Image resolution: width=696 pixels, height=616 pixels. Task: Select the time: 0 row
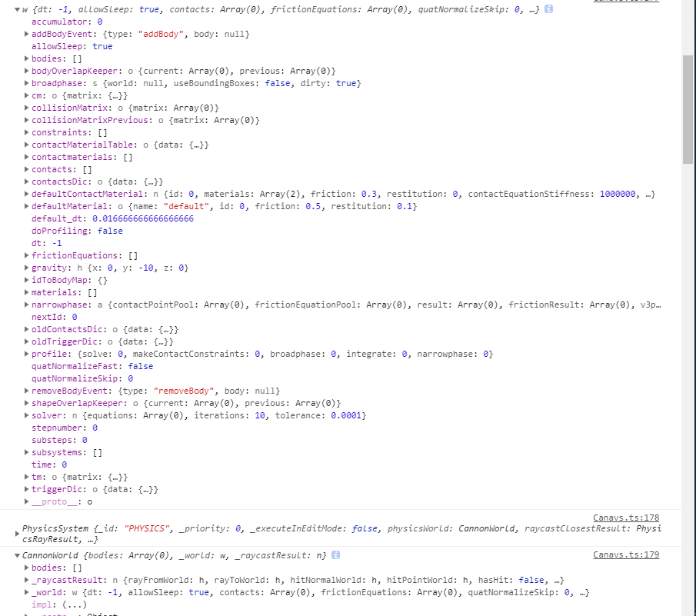click(x=49, y=464)
